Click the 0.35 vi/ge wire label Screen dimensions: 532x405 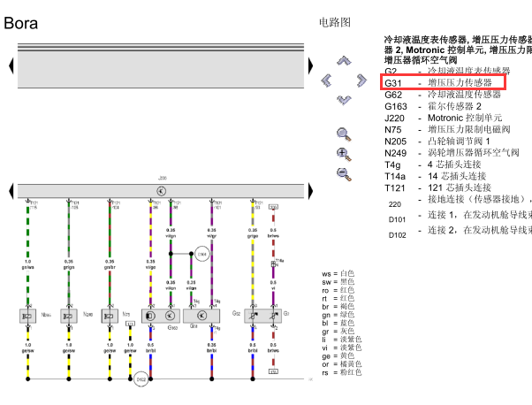(x=150, y=264)
